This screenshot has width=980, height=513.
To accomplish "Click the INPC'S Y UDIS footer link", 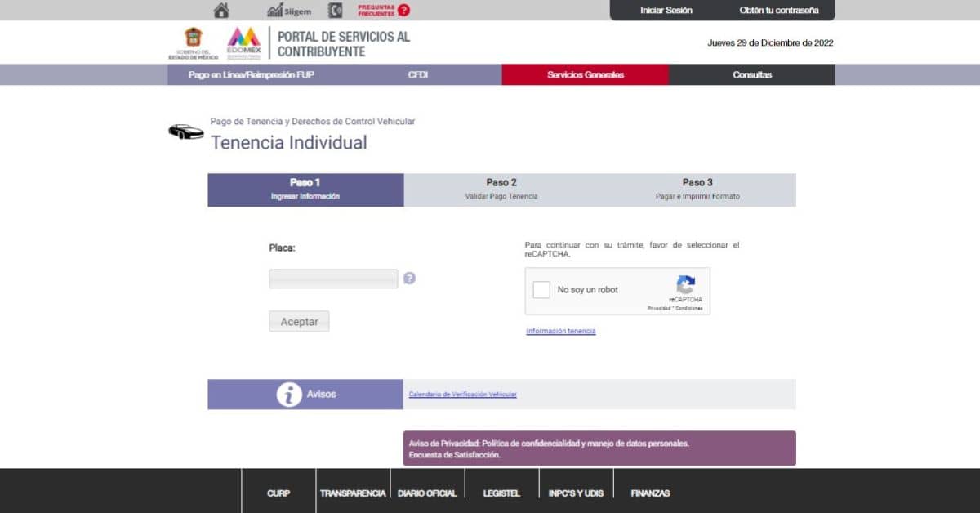I will 576,493.
